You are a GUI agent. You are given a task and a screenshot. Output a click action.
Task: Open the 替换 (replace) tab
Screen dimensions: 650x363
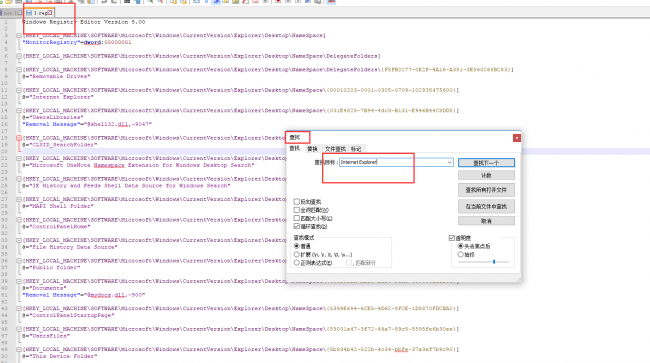pos(312,149)
